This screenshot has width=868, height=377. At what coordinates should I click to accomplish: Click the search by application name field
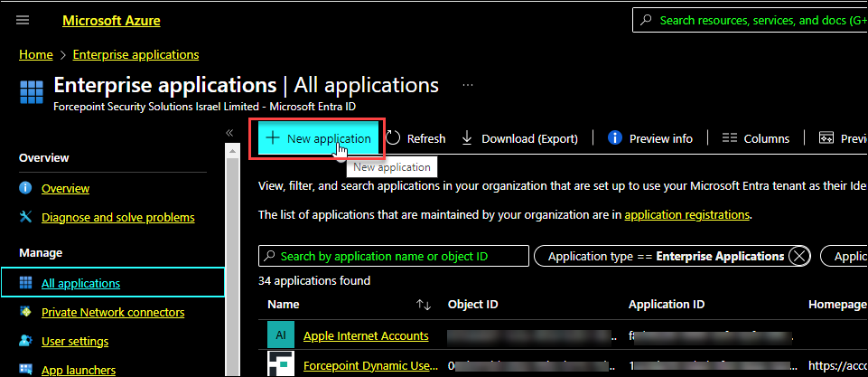click(393, 256)
